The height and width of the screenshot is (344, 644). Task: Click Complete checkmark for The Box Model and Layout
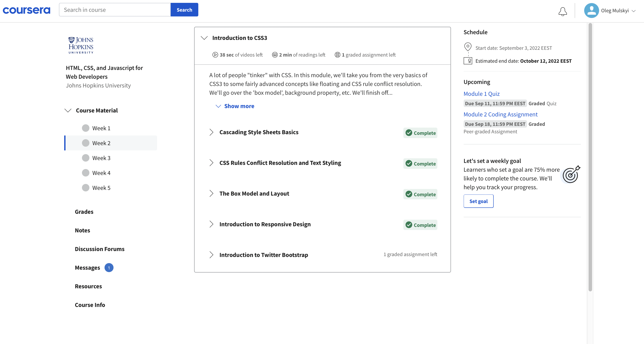coord(409,194)
